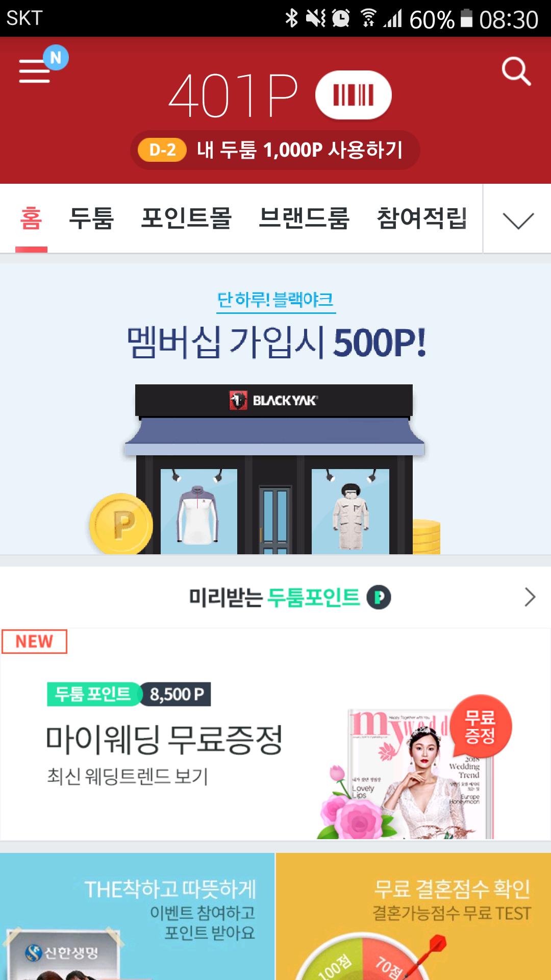This screenshot has height=980, width=551.
Task: Tap the green P icon beside 두툼포인트
Action: click(379, 597)
